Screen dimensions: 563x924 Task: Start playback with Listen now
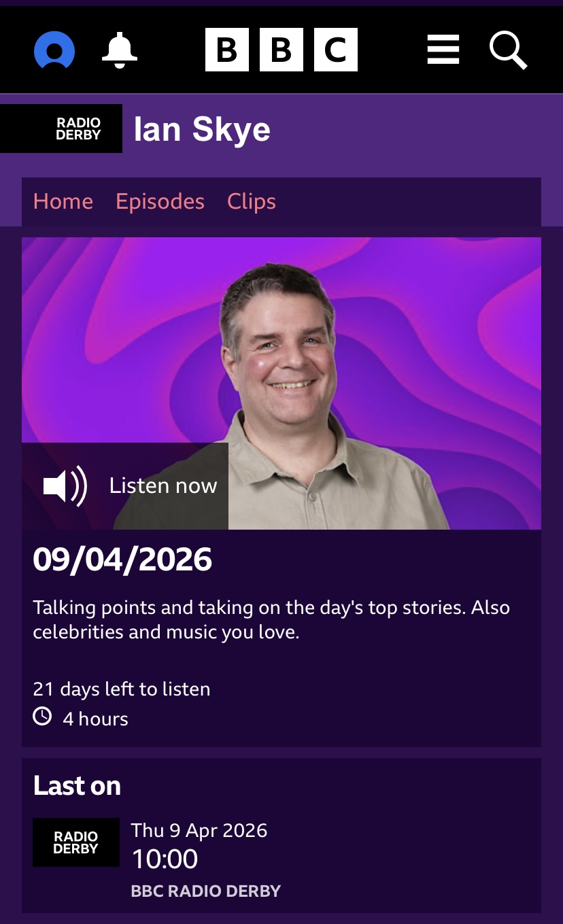[x=125, y=485]
